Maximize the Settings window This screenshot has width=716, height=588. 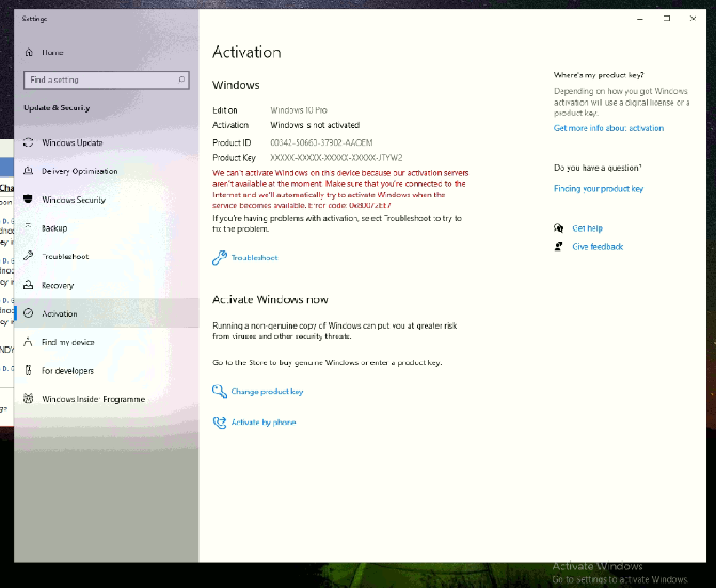pyautogui.click(x=666, y=19)
